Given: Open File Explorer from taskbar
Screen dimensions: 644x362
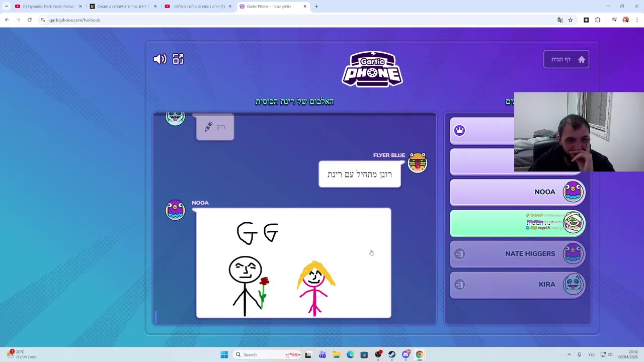Looking at the screenshot, I should click(337, 355).
